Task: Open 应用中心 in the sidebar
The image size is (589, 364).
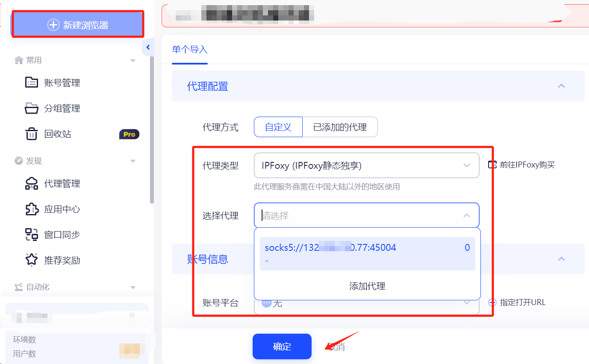Action: click(x=53, y=209)
